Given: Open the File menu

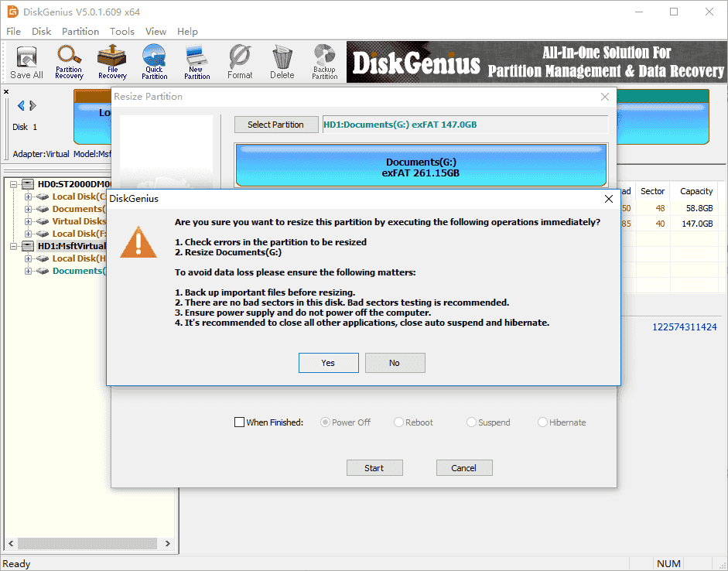Looking at the screenshot, I should tap(13, 31).
